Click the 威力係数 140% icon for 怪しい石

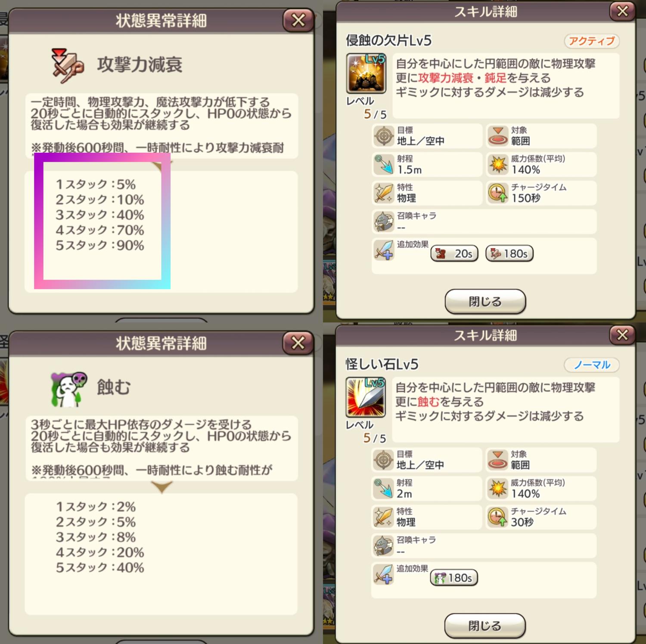coord(498,489)
